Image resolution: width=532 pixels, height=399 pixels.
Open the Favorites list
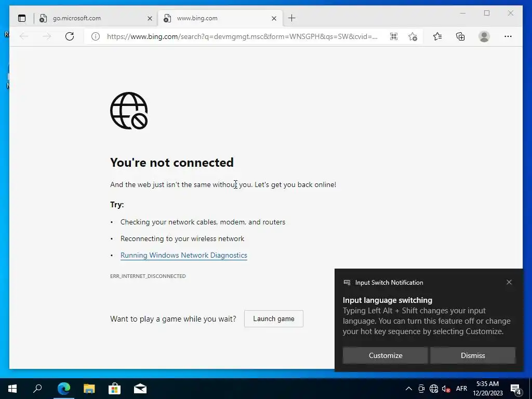(437, 36)
